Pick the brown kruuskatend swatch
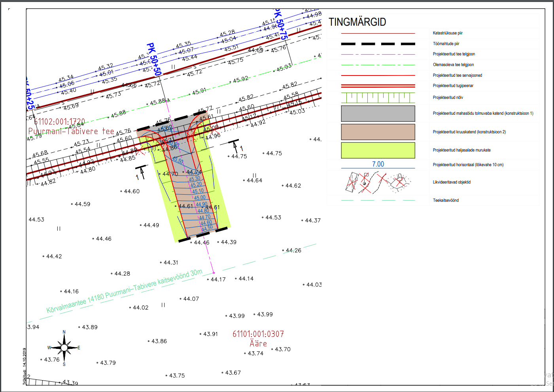This screenshot has width=554, height=392. click(x=378, y=132)
